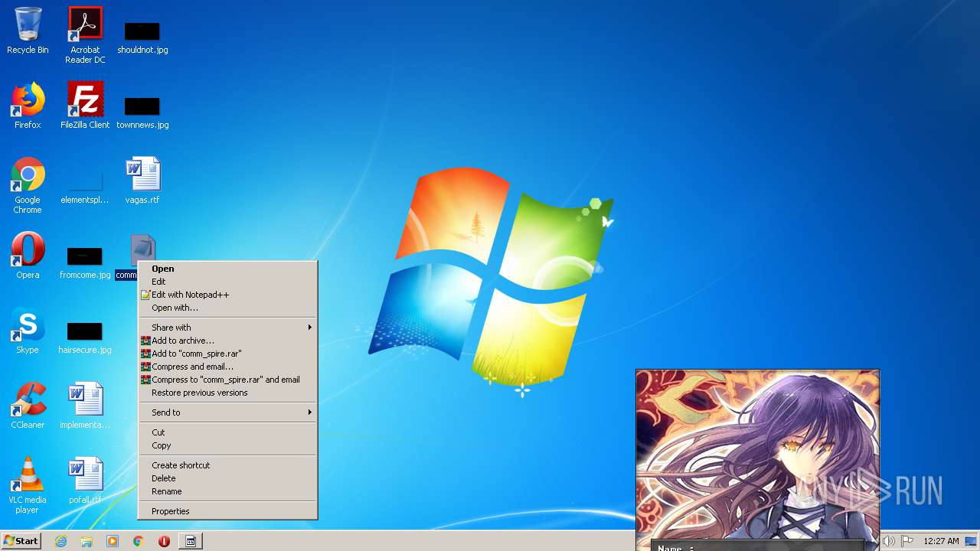Screen dimensions: 980x551
Task: Choose Cut from context menu
Action: click(227, 432)
